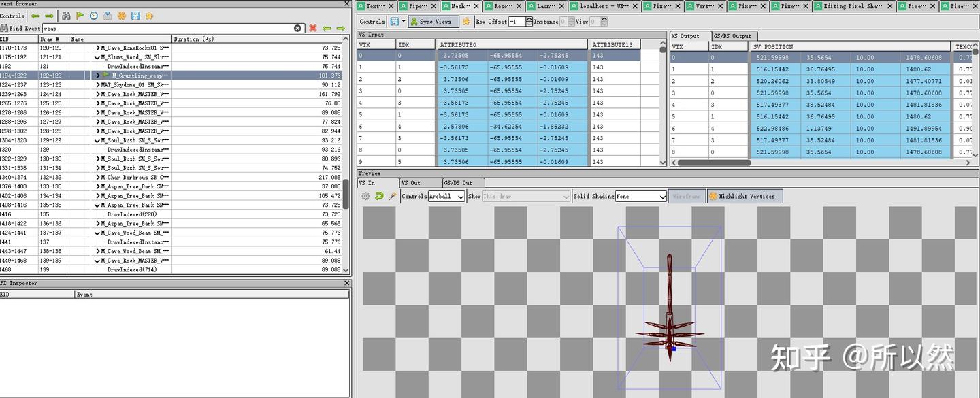The image size is (980, 398).
Task: Select the vertex picker wand icon in preview
Action: [392, 196]
